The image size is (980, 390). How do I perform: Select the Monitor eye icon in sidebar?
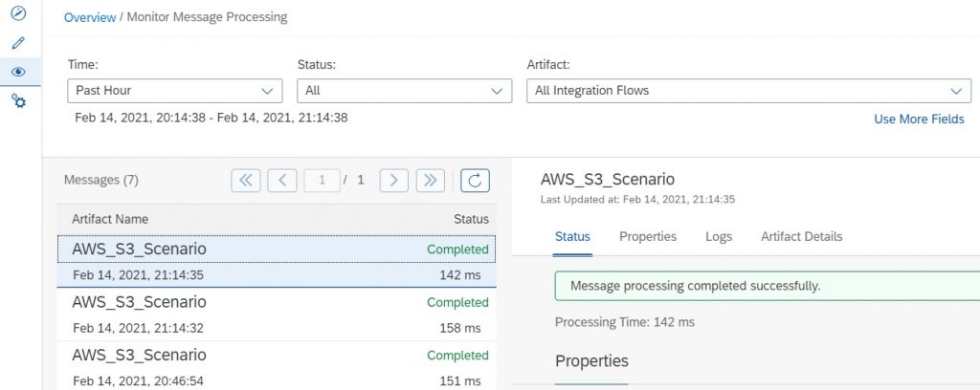click(19, 72)
